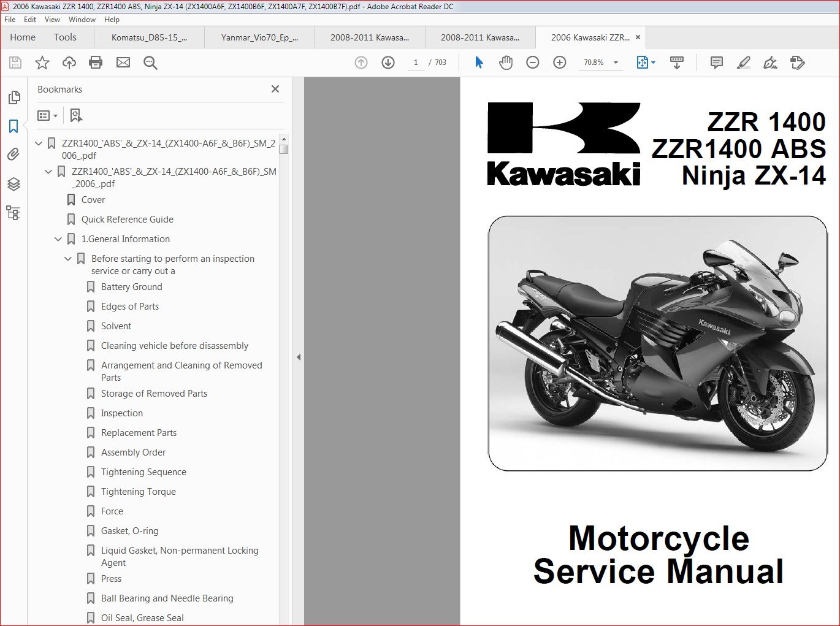Go to previous page arrow
The height and width of the screenshot is (626, 840).
point(361,63)
